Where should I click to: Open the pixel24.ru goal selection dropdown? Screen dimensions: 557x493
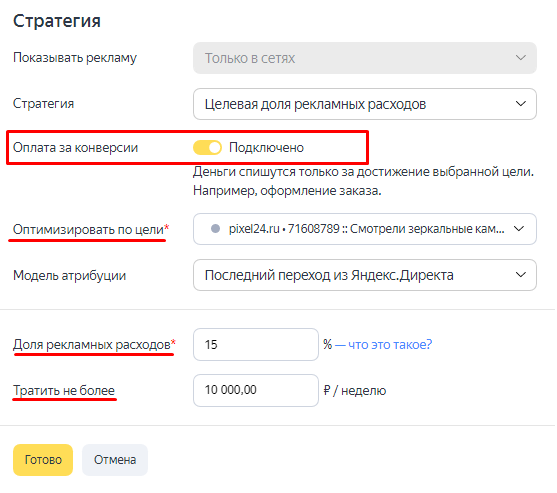[x=365, y=229]
